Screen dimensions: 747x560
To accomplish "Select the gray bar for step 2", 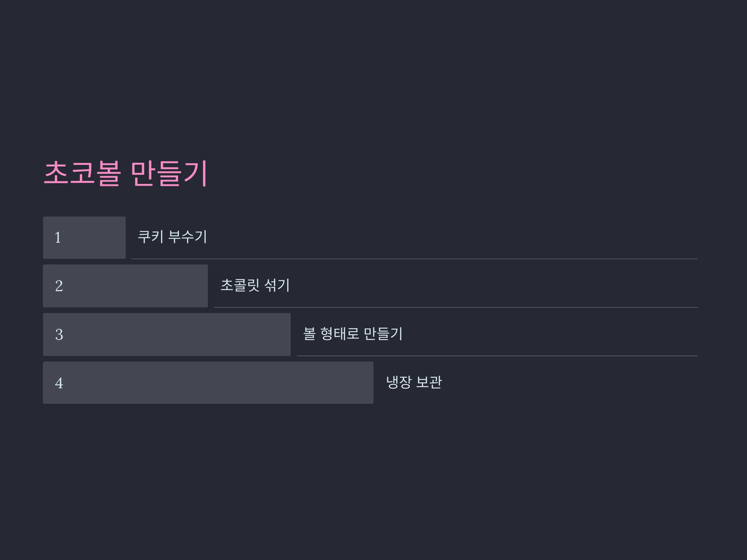I will [125, 286].
